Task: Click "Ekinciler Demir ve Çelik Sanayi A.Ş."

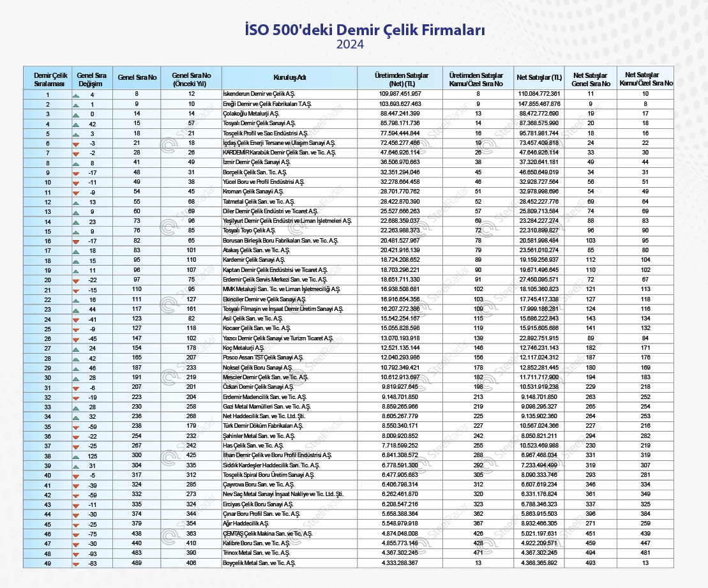Action: point(264,299)
